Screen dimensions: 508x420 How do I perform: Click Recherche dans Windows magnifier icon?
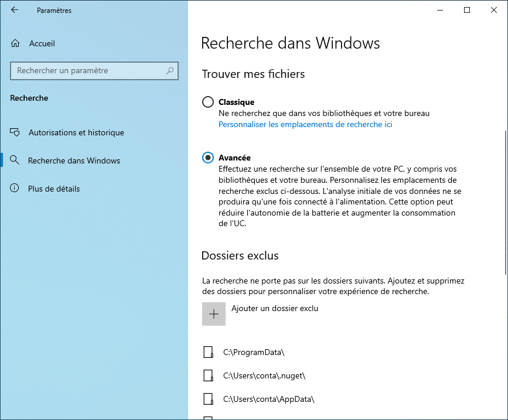15,160
